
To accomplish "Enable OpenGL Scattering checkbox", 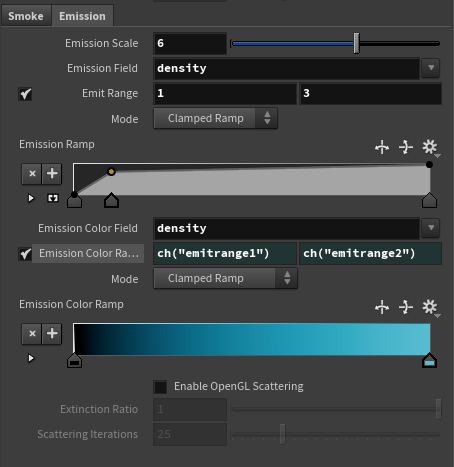I will 160,387.
